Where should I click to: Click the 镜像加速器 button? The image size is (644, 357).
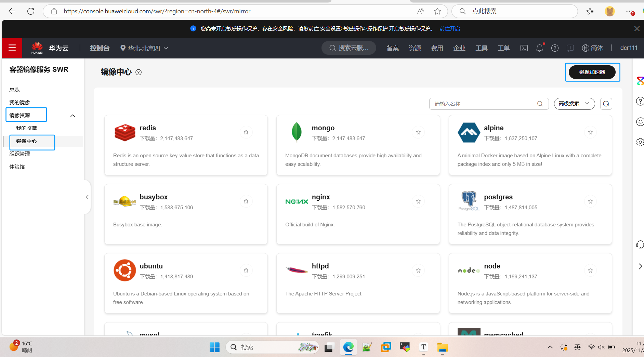[x=592, y=72]
